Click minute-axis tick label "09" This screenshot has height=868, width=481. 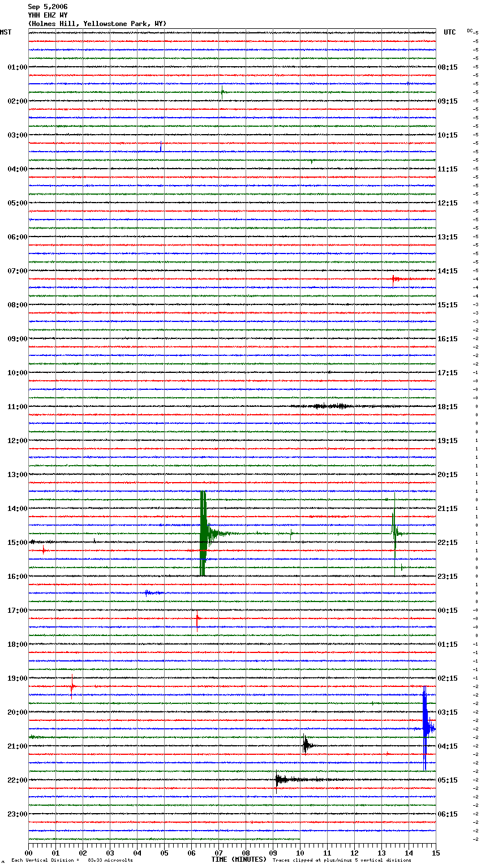[x=273, y=853]
